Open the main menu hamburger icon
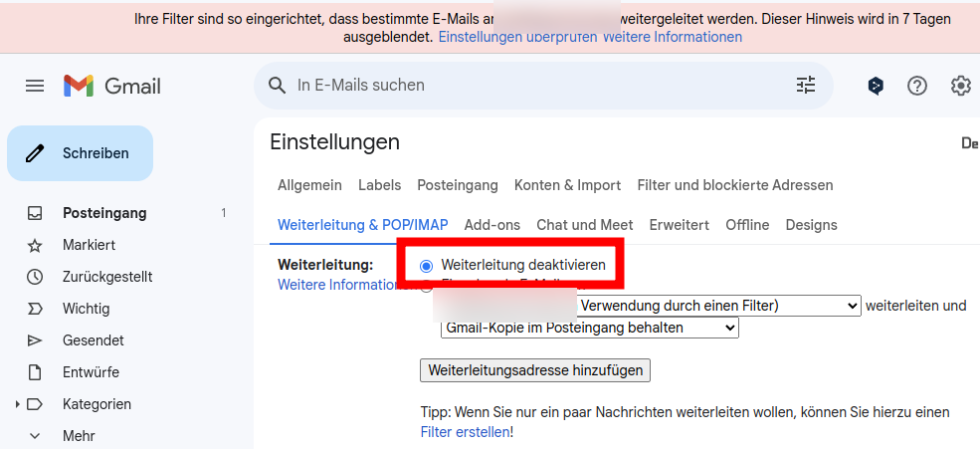This screenshot has height=449, width=980. [35, 86]
